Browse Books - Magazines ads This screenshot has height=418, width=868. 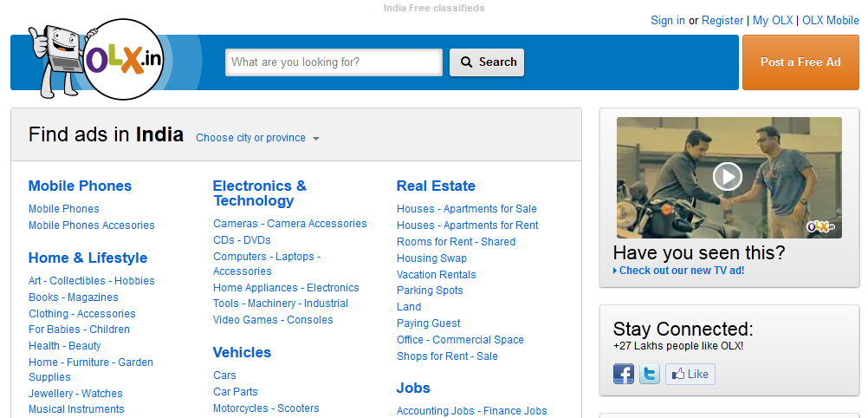click(x=73, y=297)
